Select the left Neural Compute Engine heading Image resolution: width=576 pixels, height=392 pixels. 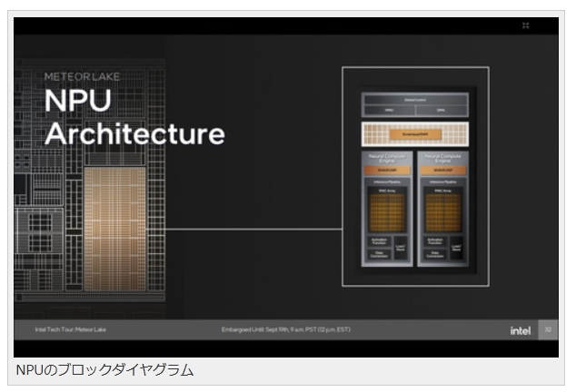coord(385,158)
